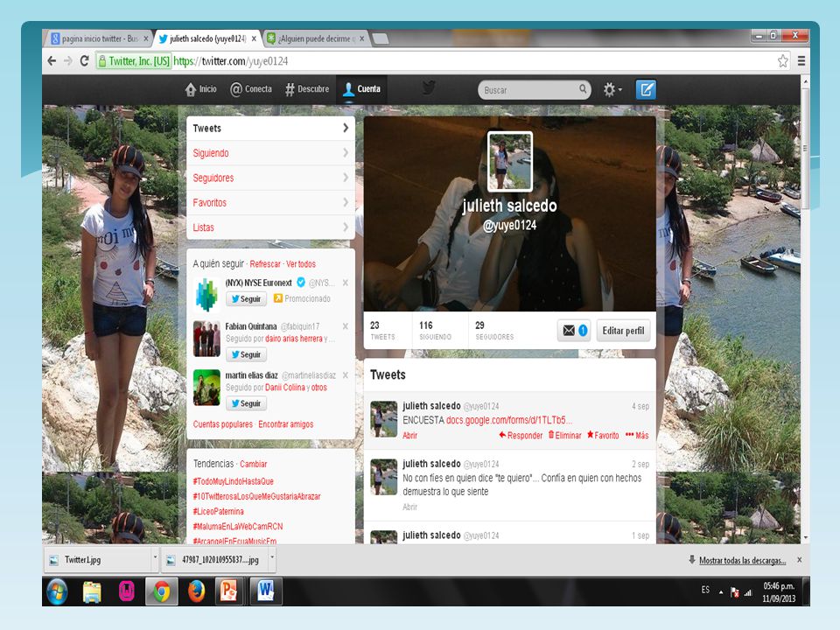The image size is (840, 630).
Task: Click the search magnifier icon in Buscar
Action: 583,89
